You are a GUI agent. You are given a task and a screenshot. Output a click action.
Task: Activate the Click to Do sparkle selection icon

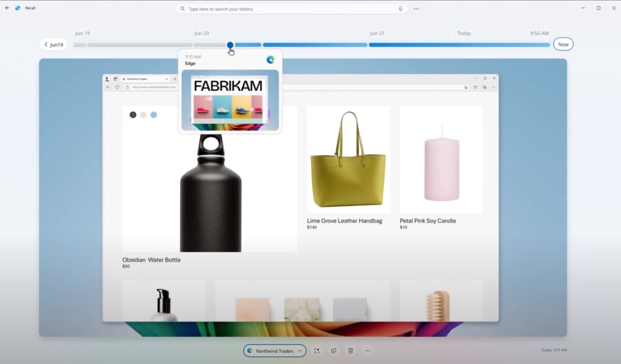(x=317, y=351)
